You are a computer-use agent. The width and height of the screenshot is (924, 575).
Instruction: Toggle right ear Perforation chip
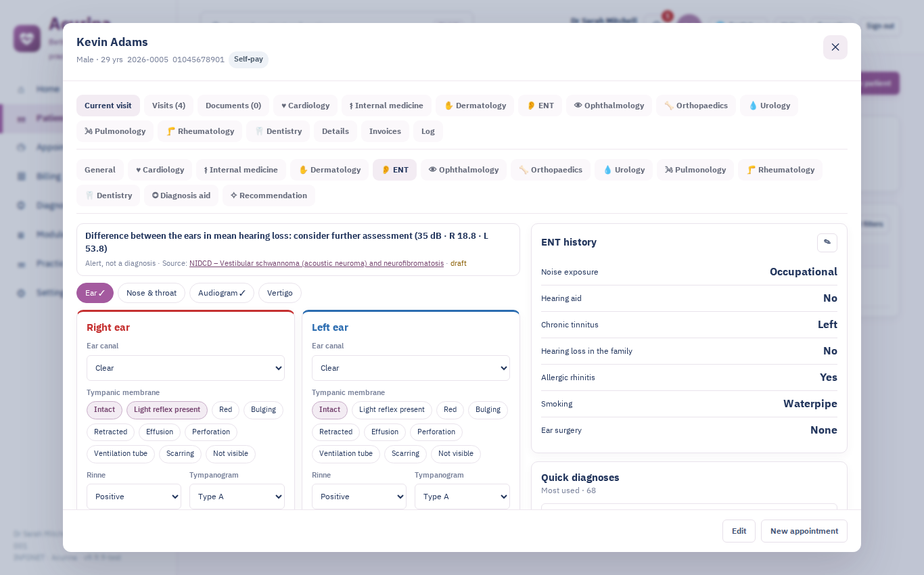tap(211, 432)
